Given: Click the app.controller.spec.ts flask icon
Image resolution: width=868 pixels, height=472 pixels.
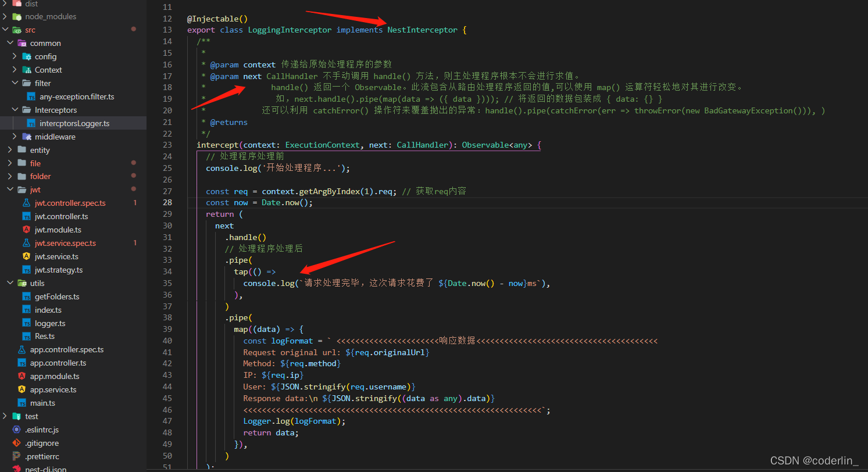Looking at the screenshot, I should pos(22,349).
